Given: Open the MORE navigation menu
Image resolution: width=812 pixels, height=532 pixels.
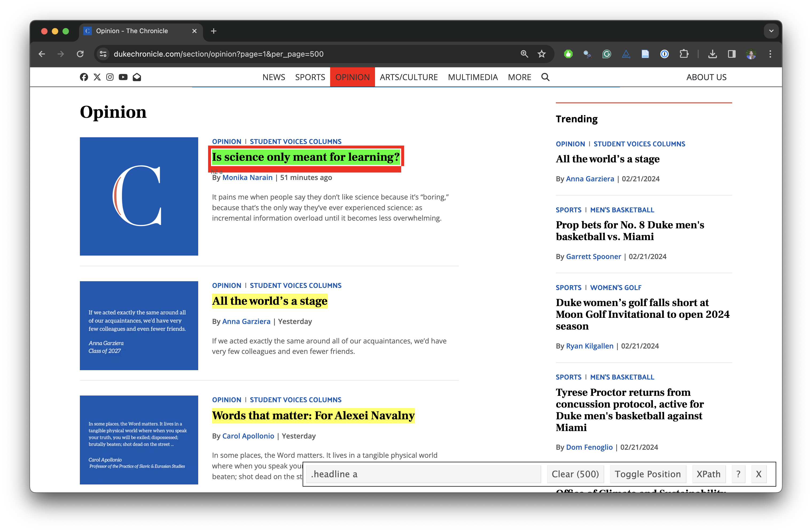Looking at the screenshot, I should click(519, 77).
